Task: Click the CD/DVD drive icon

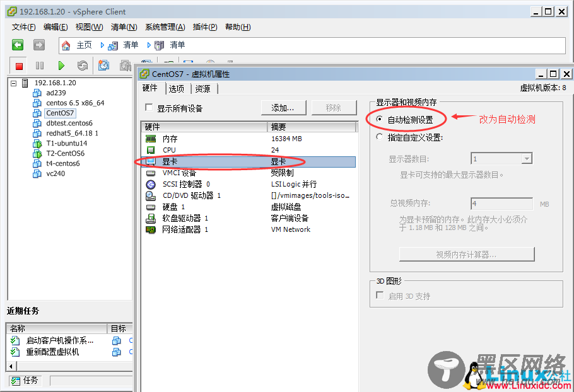Action: point(151,195)
